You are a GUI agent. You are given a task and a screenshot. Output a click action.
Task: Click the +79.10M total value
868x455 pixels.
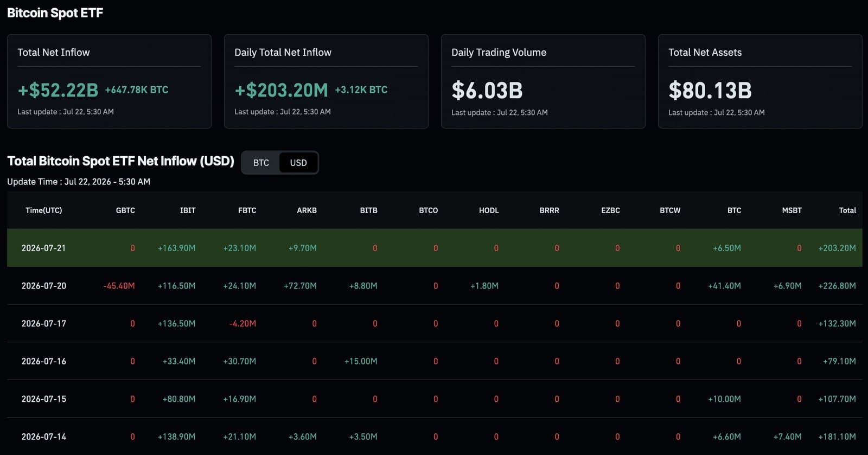(x=839, y=361)
